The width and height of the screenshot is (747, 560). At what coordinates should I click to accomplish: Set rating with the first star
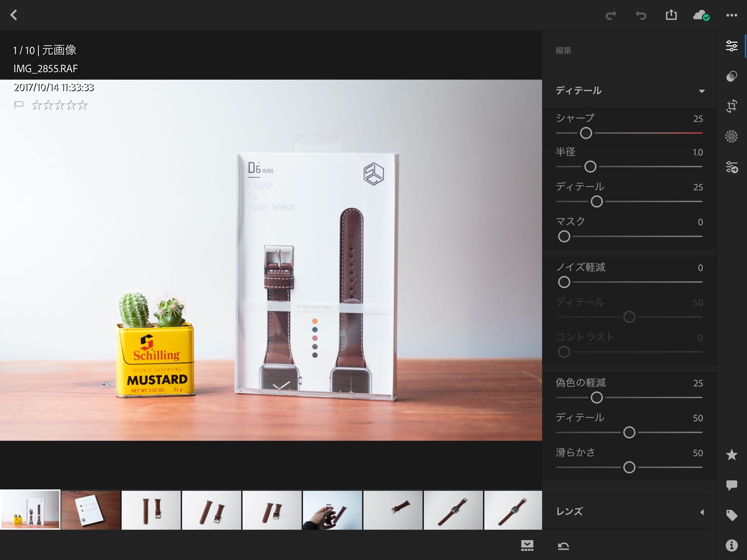[37, 105]
